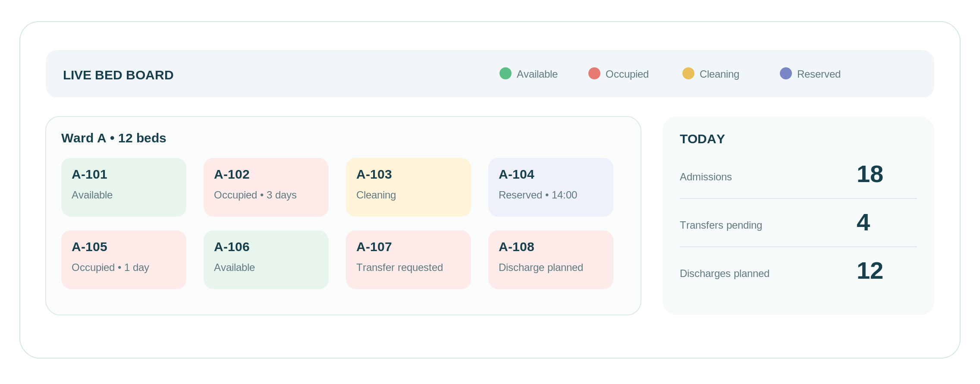Click the Discharges planned label
Viewport: 980px width, 384px height.
[x=725, y=274]
